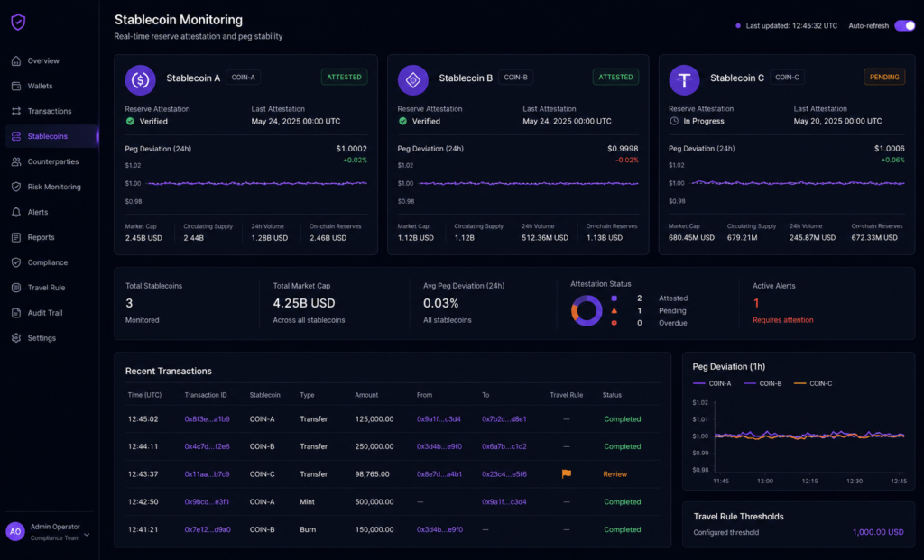Image resolution: width=924 pixels, height=560 pixels.
Task: Click Stablecoin B's green verified checkmark
Action: pos(402,122)
